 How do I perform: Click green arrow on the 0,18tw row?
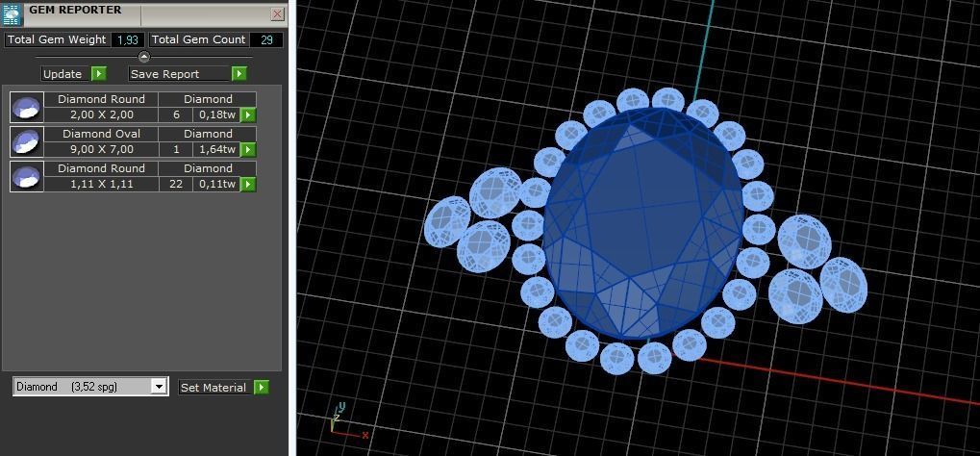coord(249,115)
